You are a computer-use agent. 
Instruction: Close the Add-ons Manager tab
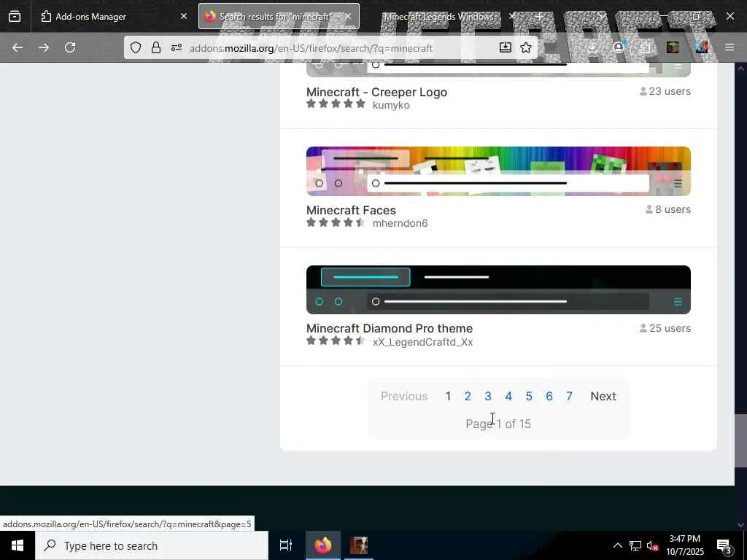183,16
